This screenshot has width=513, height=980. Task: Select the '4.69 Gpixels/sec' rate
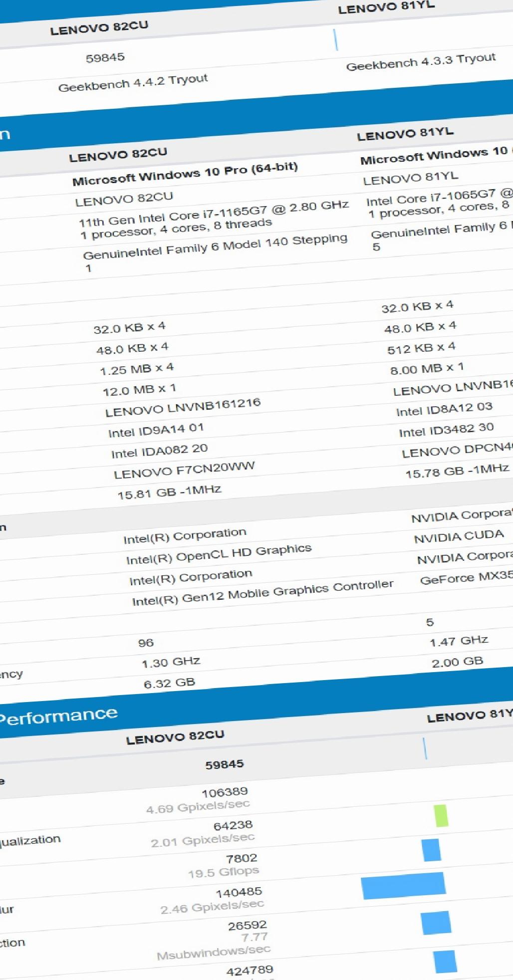[198, 806]
